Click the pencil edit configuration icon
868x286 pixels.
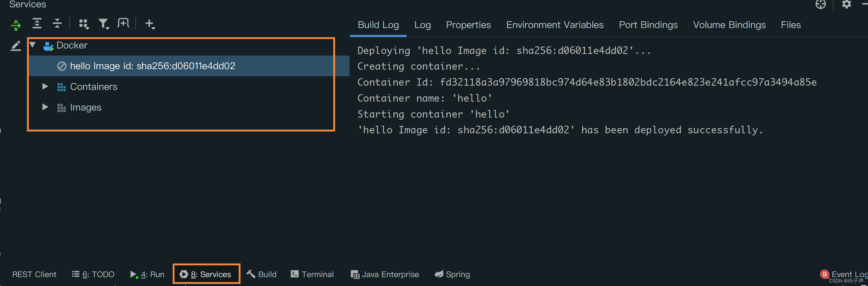point(15,46)
